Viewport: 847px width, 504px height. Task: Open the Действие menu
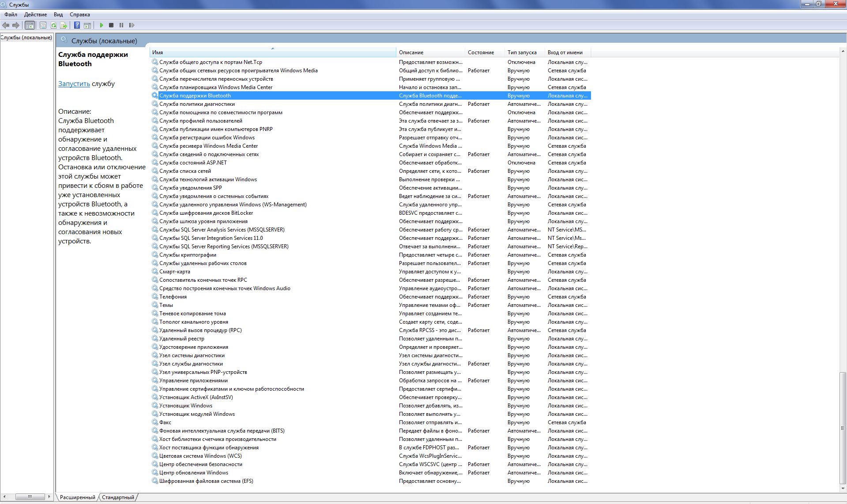(35, 15)
